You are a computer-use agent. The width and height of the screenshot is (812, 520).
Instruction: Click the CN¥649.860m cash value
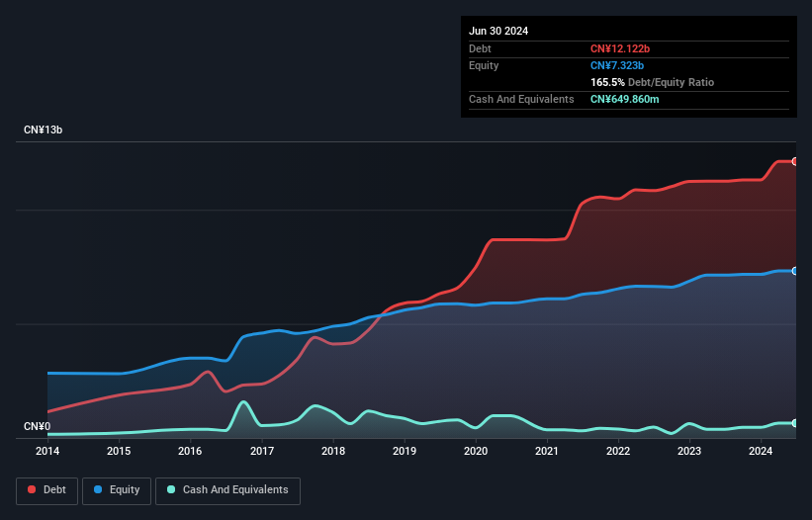(624, 99)
